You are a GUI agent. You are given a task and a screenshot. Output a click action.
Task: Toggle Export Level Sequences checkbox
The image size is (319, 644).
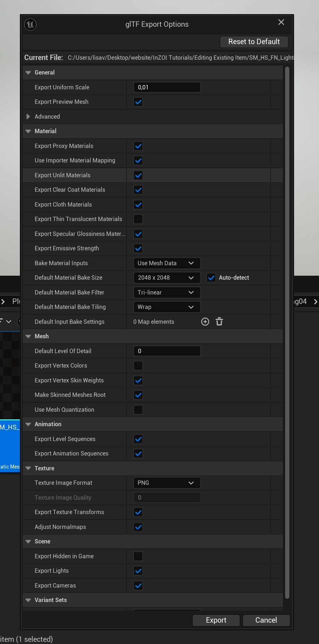click(138, 439)
